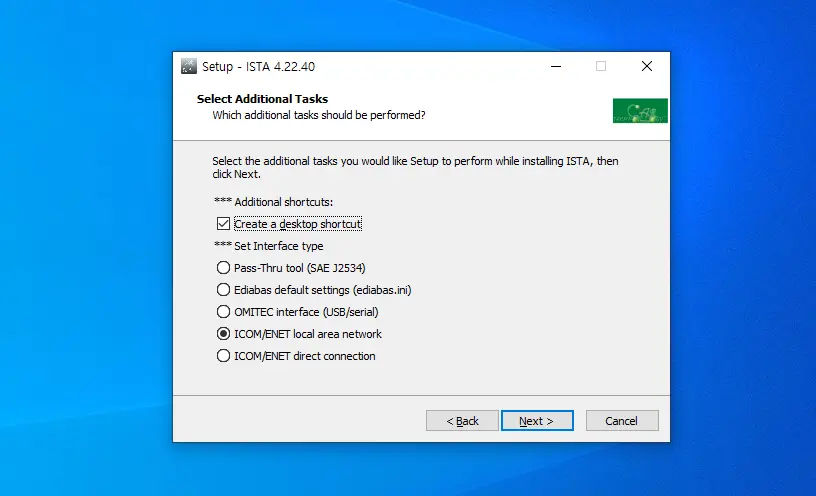
Task: Minimize the Setup window
Action: tap(556, 66)
